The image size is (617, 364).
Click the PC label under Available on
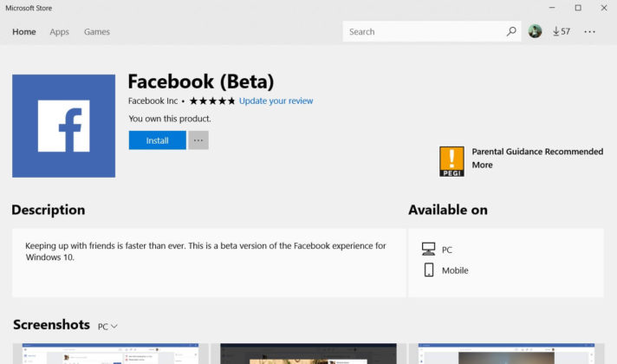click(x=447, y=250)
